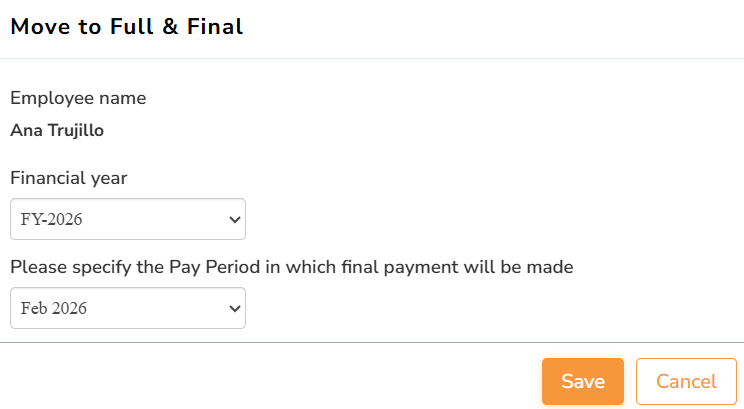Viewport: 744px width, 409px height.
Task: Click the employee name Ana Trujillo
Action: tap(57, 130)
